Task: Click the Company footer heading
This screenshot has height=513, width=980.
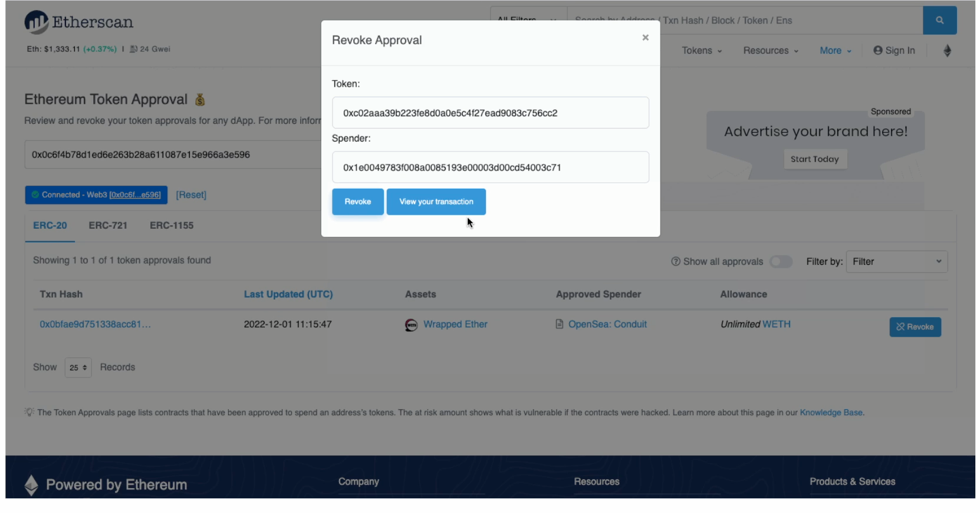Action: coord(359,482)
